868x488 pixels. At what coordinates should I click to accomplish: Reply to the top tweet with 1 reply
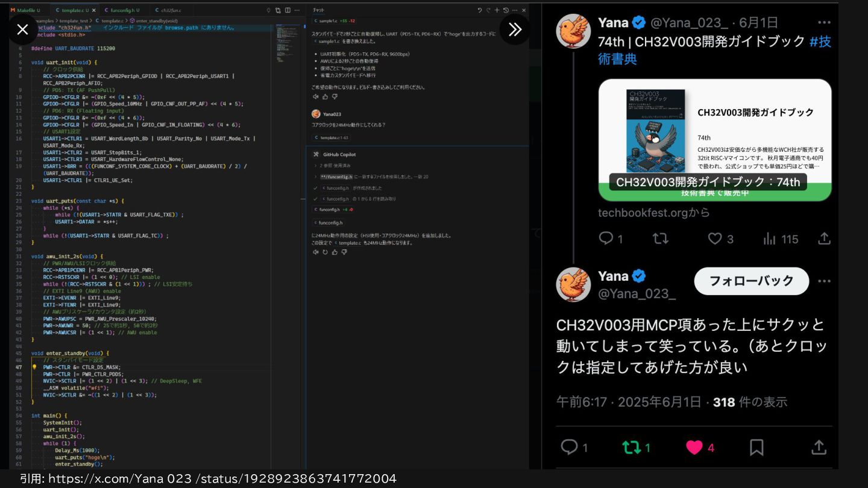pyautogui.click(x=610, y=239)
